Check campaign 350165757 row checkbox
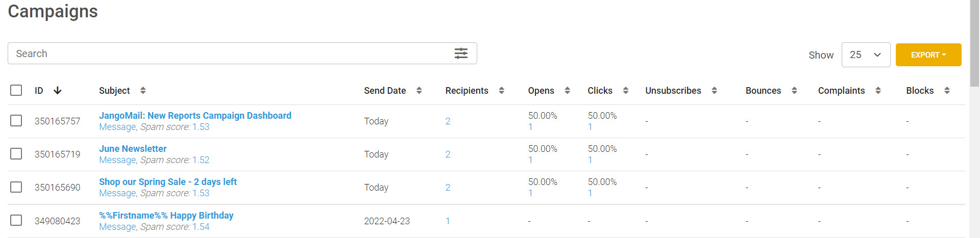Viewport: 980px width, 238px height. (16, 121)
